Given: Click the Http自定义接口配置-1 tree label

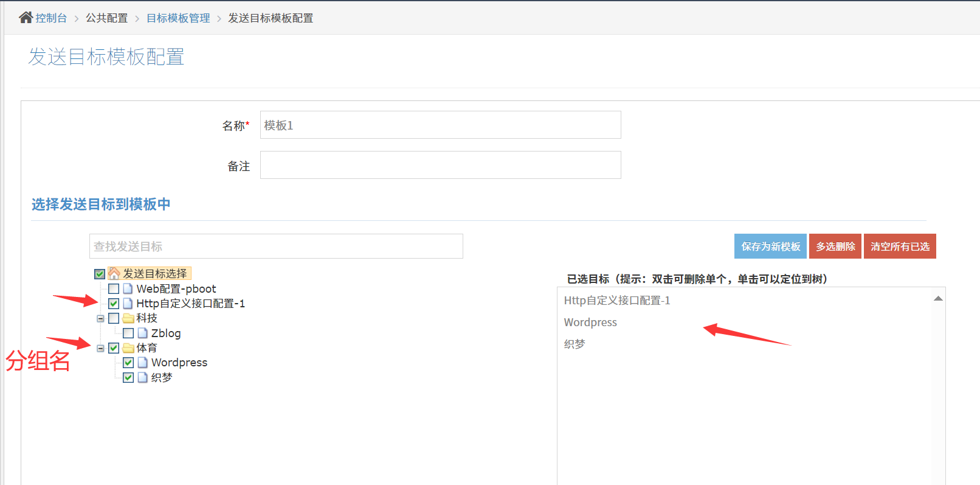Looking at the screenshot, I should point(191,303).
